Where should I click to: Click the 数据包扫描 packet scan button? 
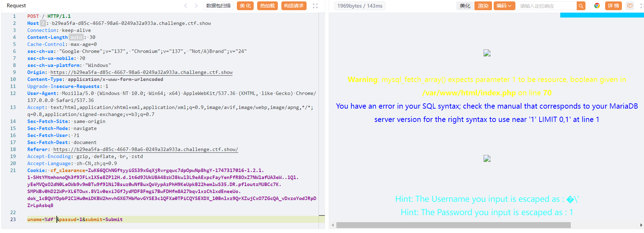coord(218,6)
